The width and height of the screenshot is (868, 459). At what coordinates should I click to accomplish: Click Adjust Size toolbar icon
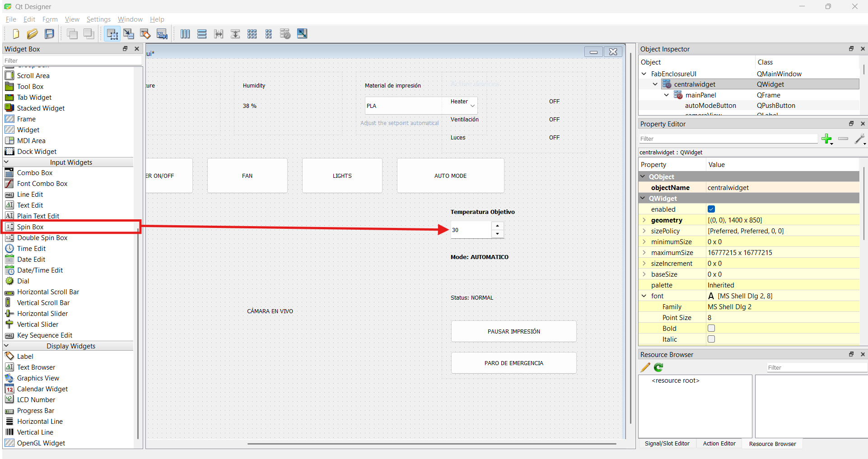pyautogui.click(x=302, y=34)
